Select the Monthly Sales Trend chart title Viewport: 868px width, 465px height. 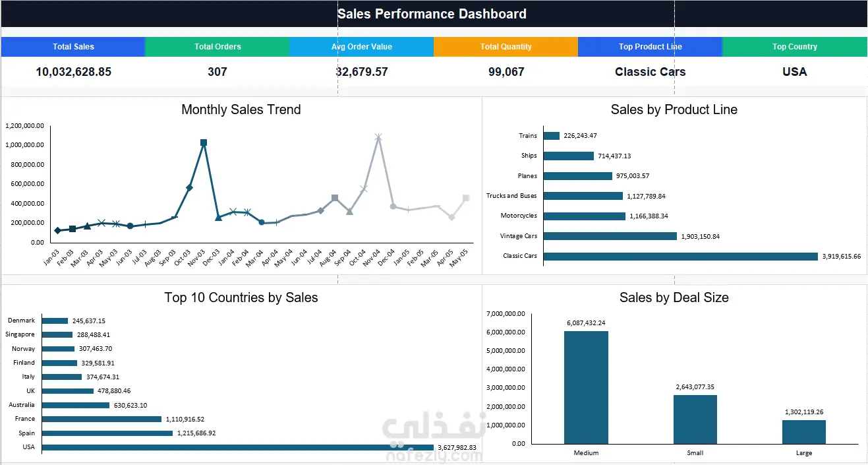point(241,109)
